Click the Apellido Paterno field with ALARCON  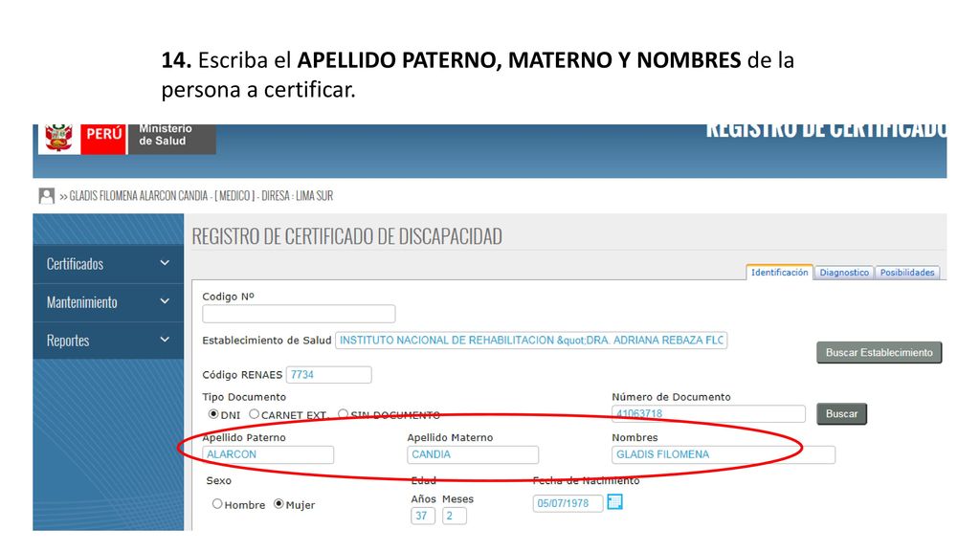pos(268,454)
